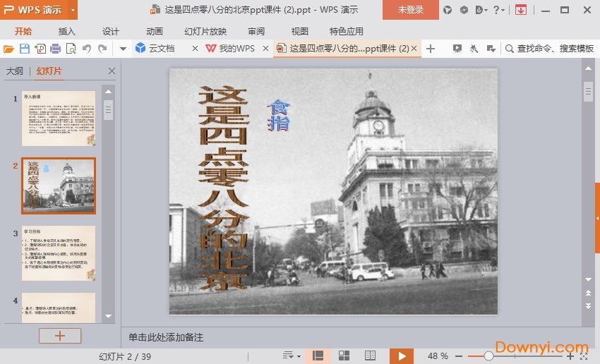600x364 pixels.
Task: Click main editor scroll down arrow
Action: 588,279
